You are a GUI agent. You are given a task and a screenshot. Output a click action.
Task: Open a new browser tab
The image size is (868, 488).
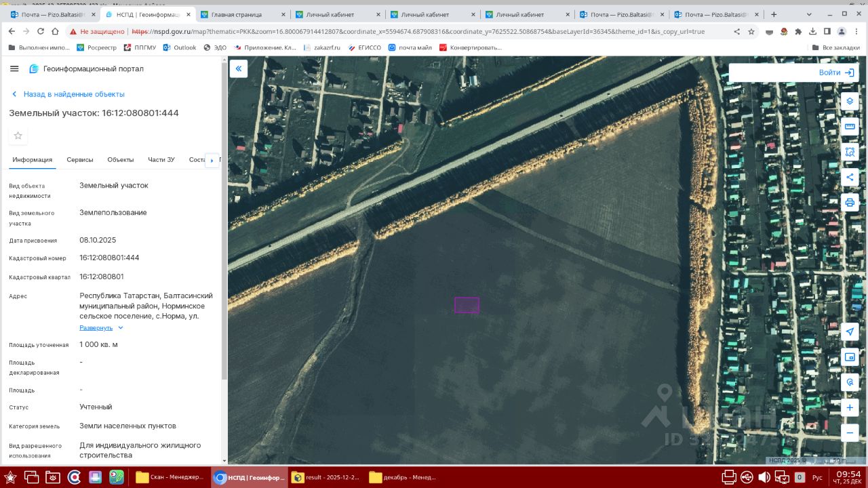(774, 14)
